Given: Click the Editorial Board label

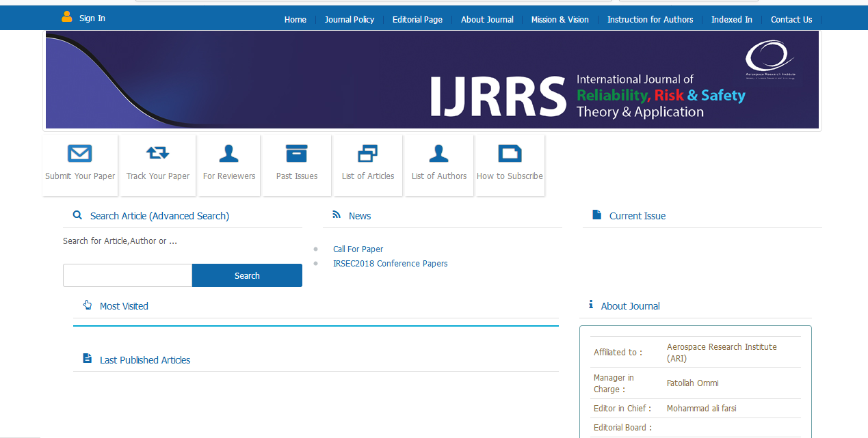Looking at the screenshot, I should [622, 428].
